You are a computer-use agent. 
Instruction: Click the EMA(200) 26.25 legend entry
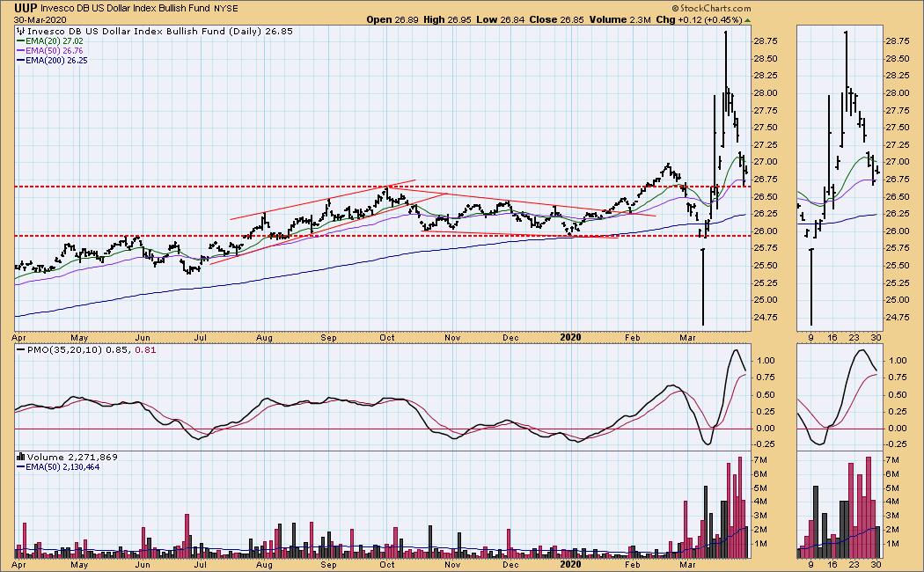pyautogui.click(x=56, y=60)
